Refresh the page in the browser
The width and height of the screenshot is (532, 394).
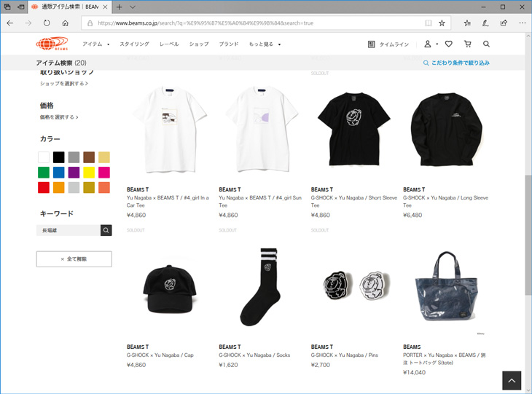47,23
